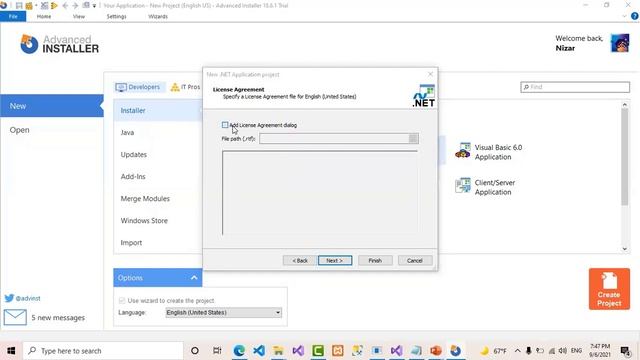Close the New .NET Application project dialog
The image size is (640, 360).
click(x=430, y=74)
